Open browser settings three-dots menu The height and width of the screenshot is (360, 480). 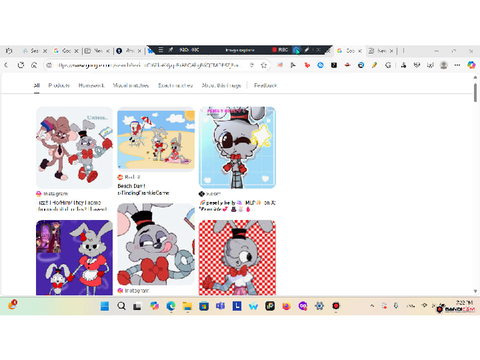(x=457, y=65)
